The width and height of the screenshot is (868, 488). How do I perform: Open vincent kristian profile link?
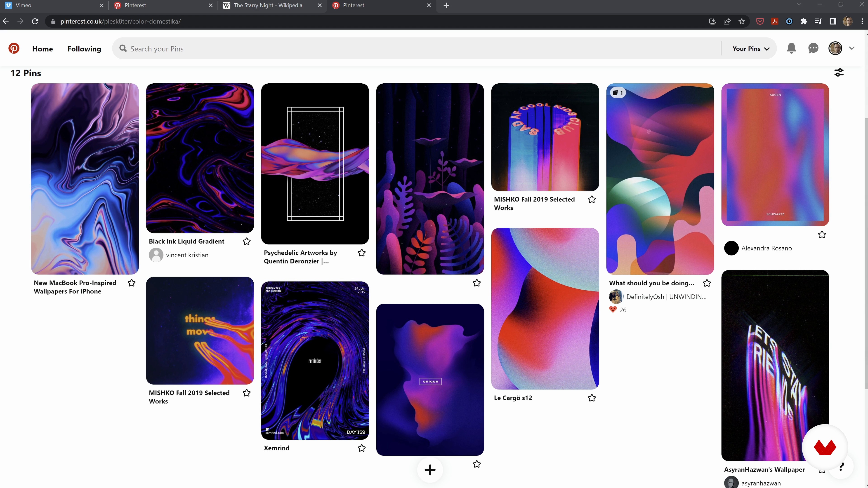[x=187, y=255]
